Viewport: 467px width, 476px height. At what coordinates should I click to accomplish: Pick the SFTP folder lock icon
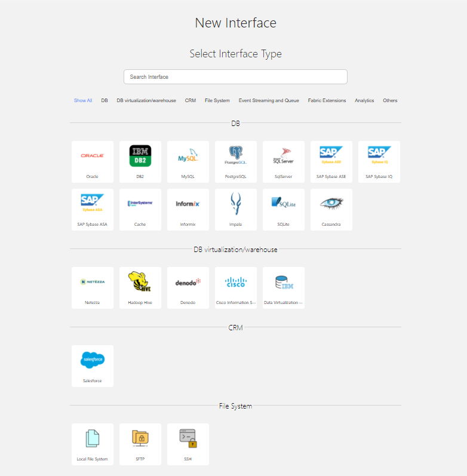point(140,439)
